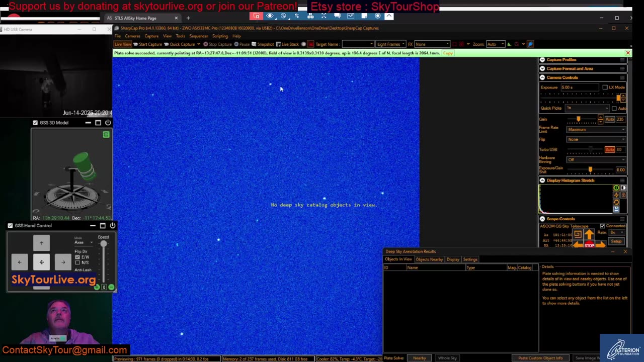Toggle the Turbo USB Auto button
Screen dimensions: 644x362
(x=610, y=149)
